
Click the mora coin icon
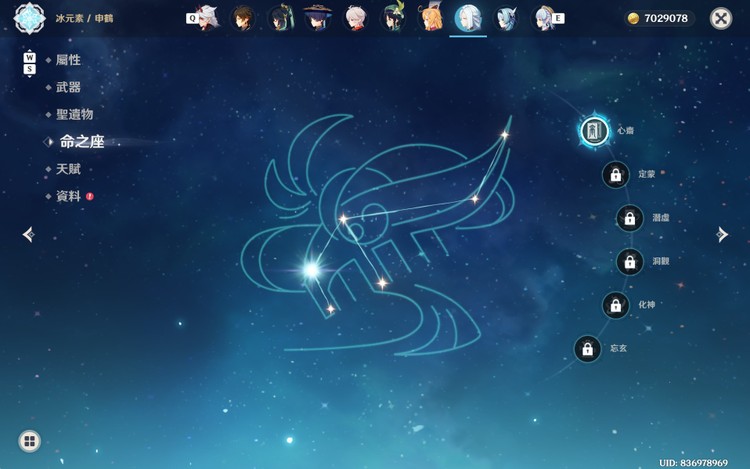click(633, 19)
